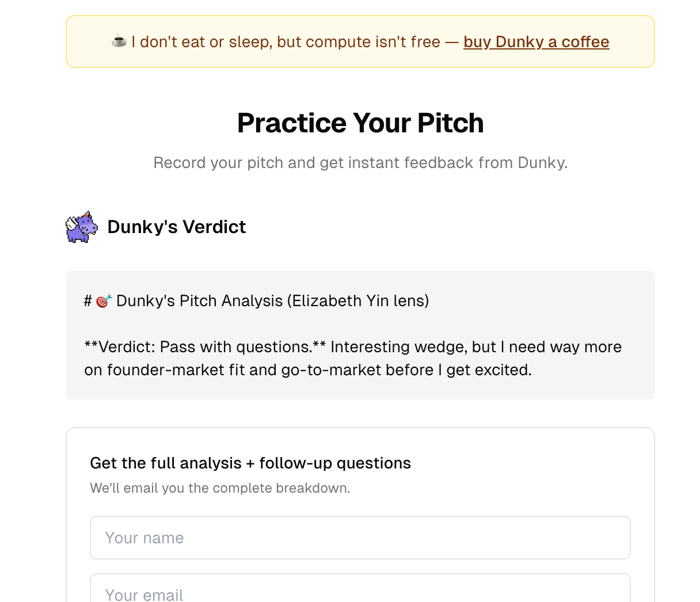Click the dart target emoji in verdict
Screen dimensions: 700x602
click(104, 301)
